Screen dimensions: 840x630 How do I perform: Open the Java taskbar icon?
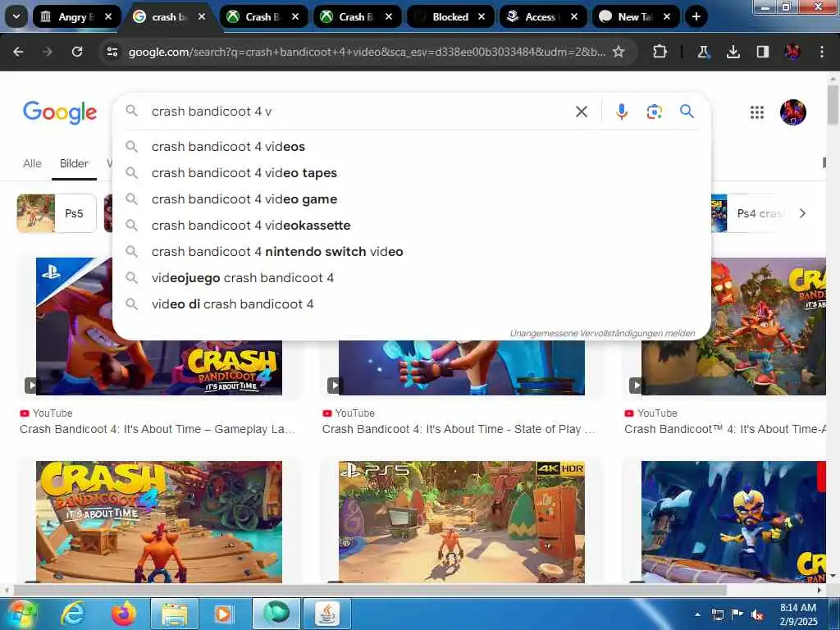(326, 614)
